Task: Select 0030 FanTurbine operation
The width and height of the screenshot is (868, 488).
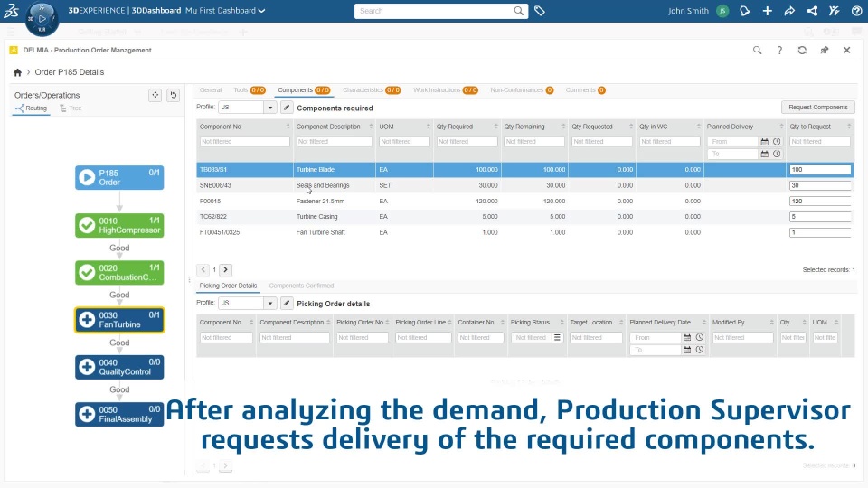Action: pyautogui.click(x=119, y=320)
